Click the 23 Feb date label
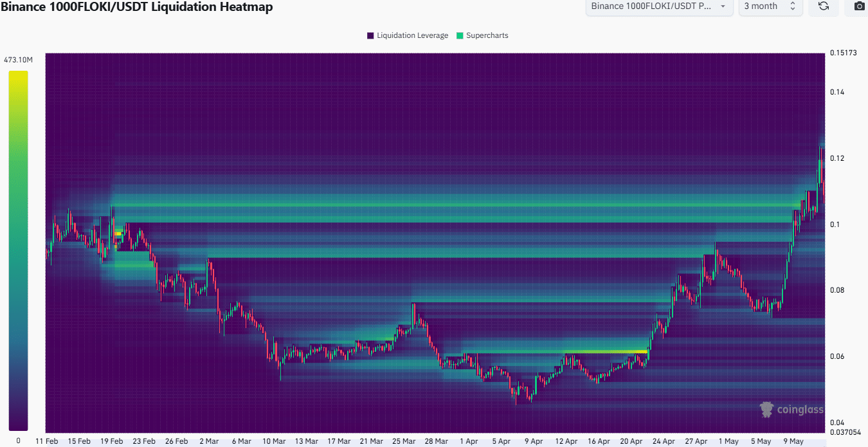 [145, 441]
